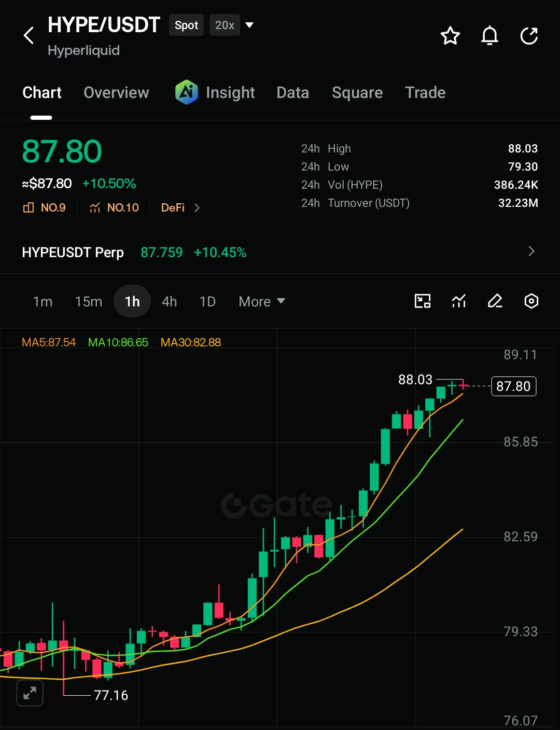This screenshot has height=730, width=560.
Task: Open chart picture-in-picture icon
Action: click(x=423, y=301)
